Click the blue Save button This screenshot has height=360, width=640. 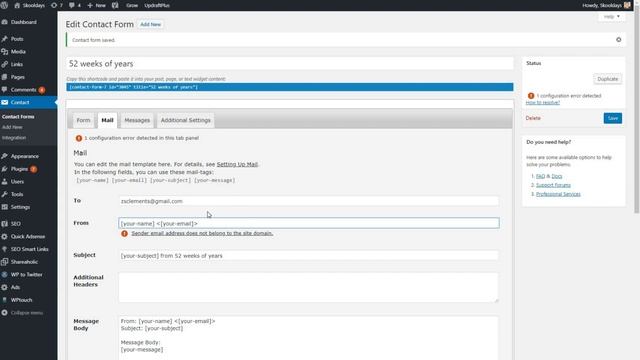pyautogui.click(x=613, y=118)
